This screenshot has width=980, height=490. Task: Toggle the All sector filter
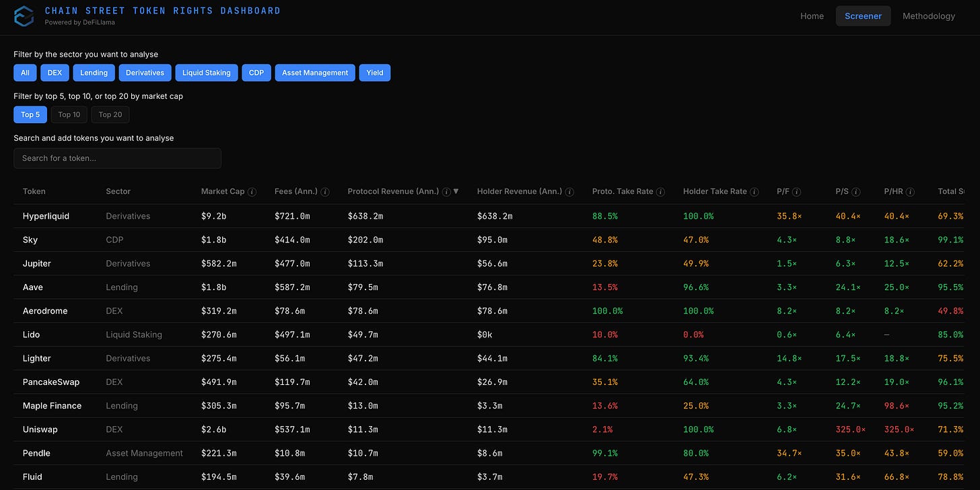point(25,73)
